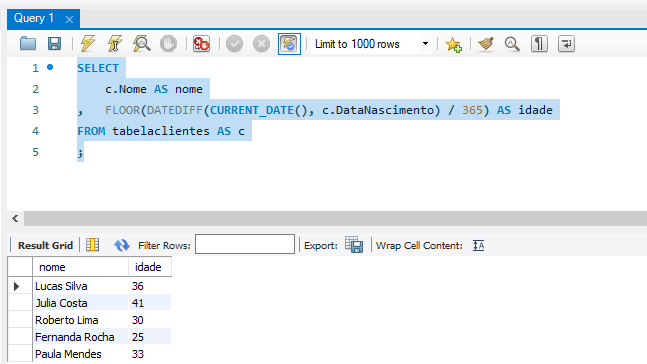Click the editor horizontal scrollbar

335,218
